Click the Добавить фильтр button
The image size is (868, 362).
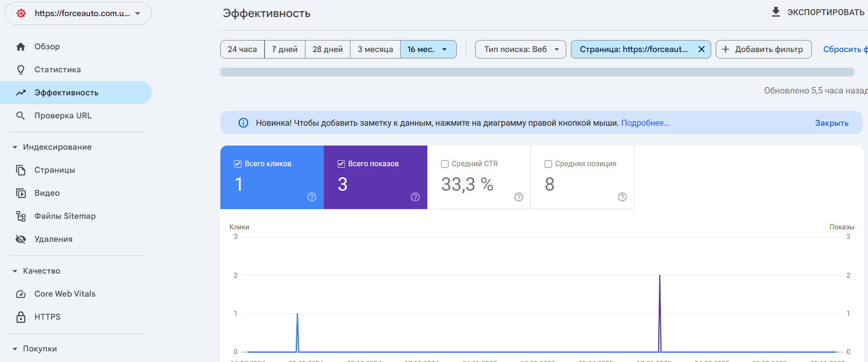763,49
